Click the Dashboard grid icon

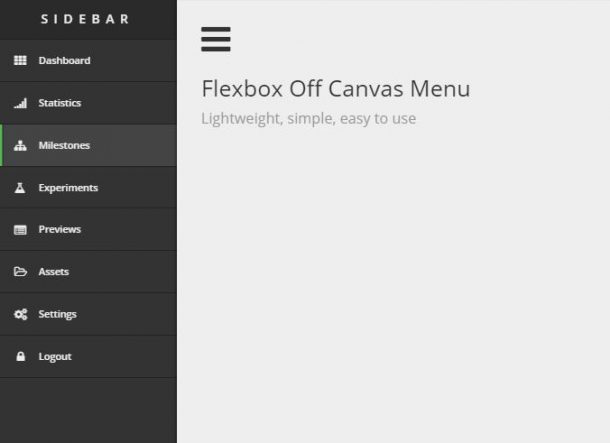point(20,60)
